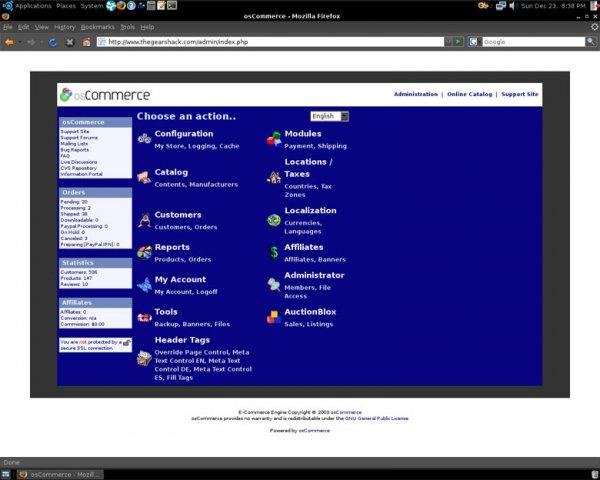Open the Edit menu

[x=23, y=27]
